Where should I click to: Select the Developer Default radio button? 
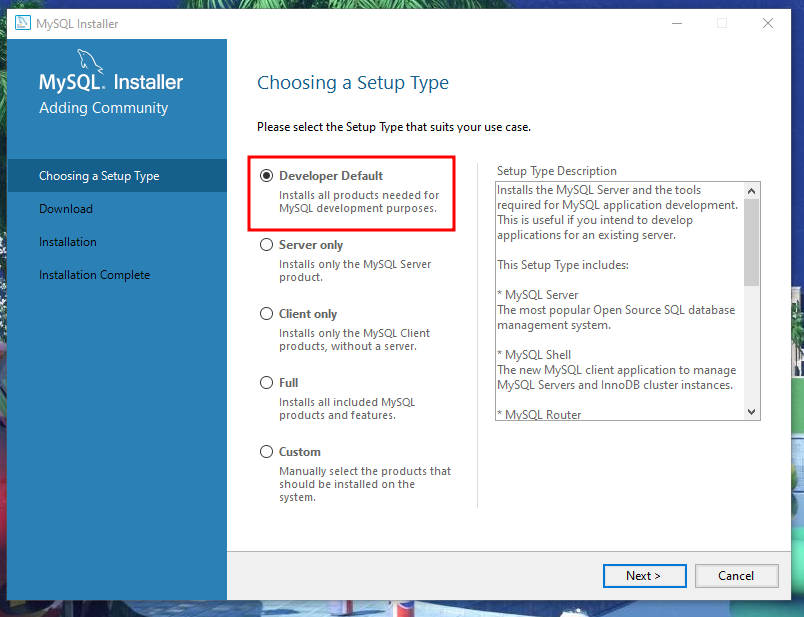pyautogui.click(x=266, y=176)
